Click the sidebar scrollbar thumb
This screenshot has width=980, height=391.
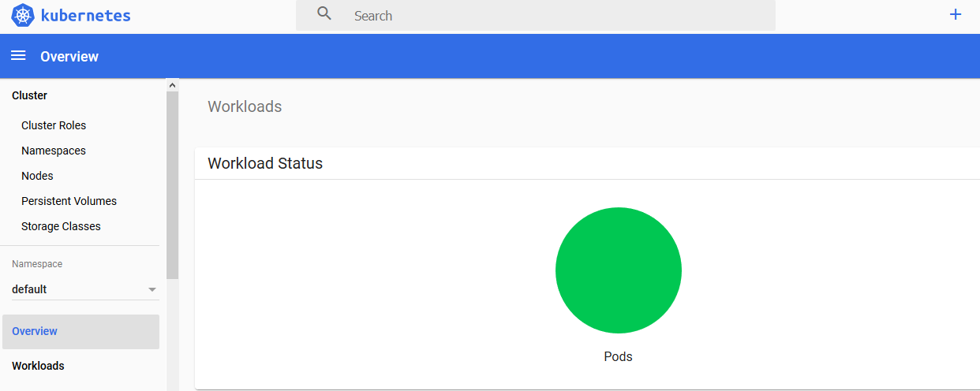pyautogui.click(x=173, y=185)
